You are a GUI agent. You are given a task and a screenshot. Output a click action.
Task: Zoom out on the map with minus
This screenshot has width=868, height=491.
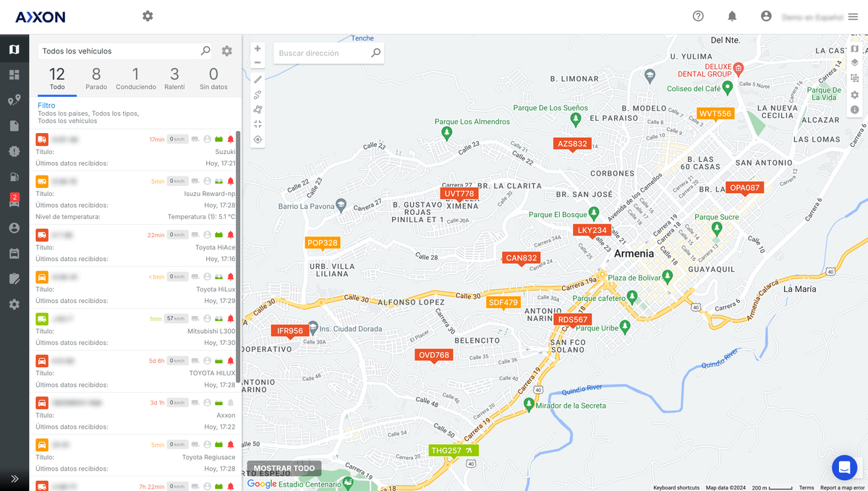coord(258,63)
